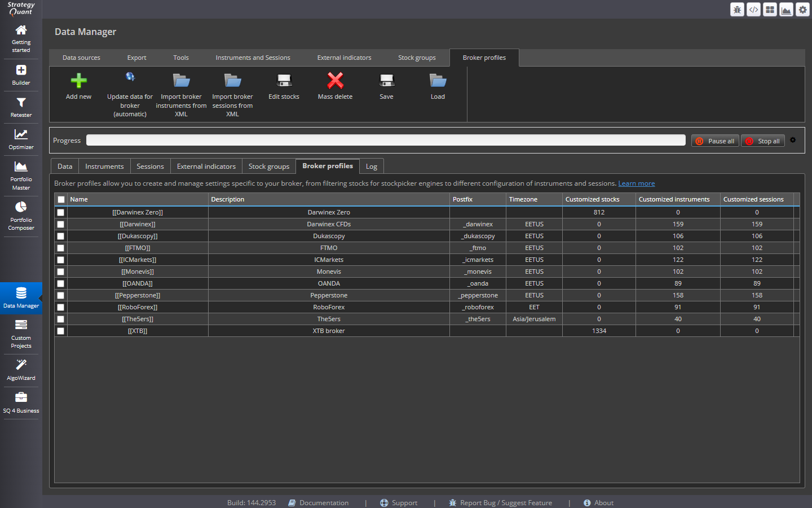
Task: Open Portfolio Composer in the sidebar
Action: [21, 216]
